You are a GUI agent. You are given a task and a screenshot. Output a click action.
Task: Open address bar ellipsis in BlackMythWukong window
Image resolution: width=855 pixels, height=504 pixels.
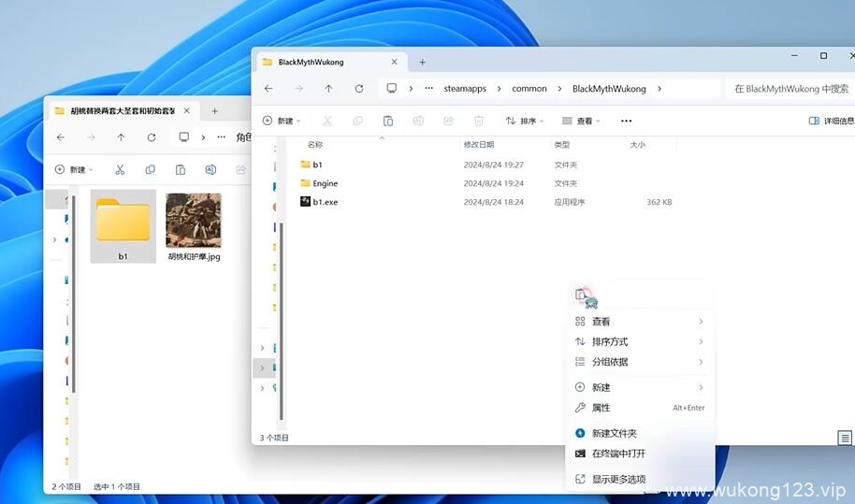pyautogui.click(x=429, y=88)
